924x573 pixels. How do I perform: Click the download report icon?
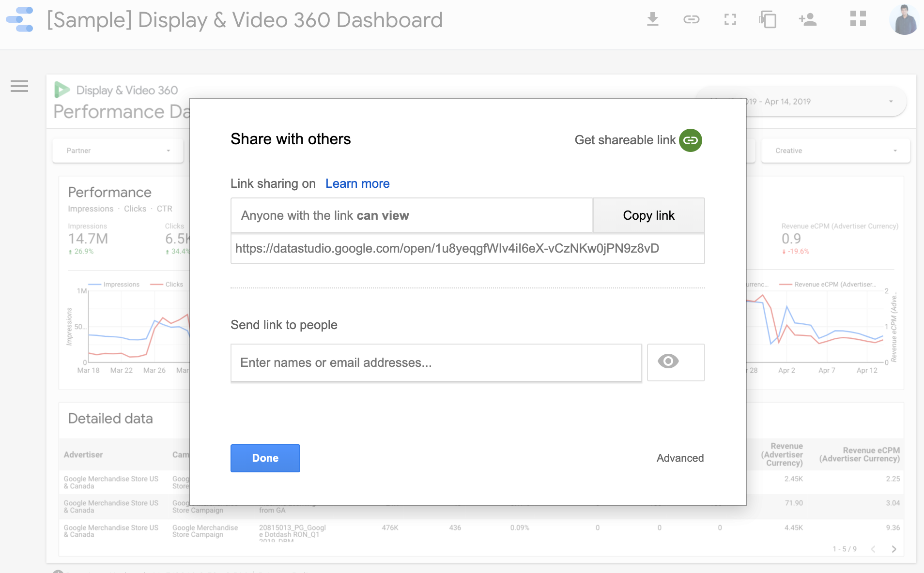pyautogui.click(x=653, y=19)
